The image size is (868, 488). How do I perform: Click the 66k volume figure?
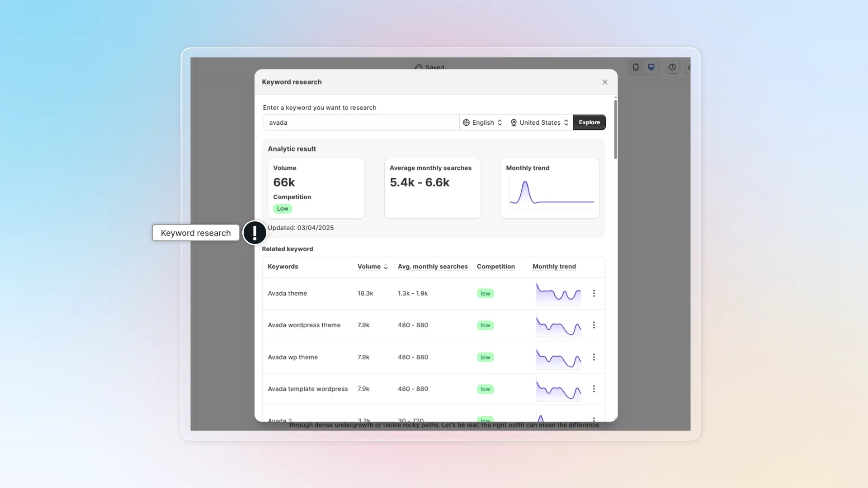[x=284, y=183]
